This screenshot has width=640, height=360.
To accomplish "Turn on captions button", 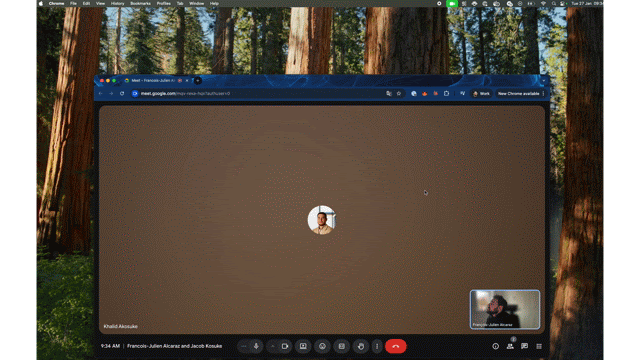I will 342,346.
